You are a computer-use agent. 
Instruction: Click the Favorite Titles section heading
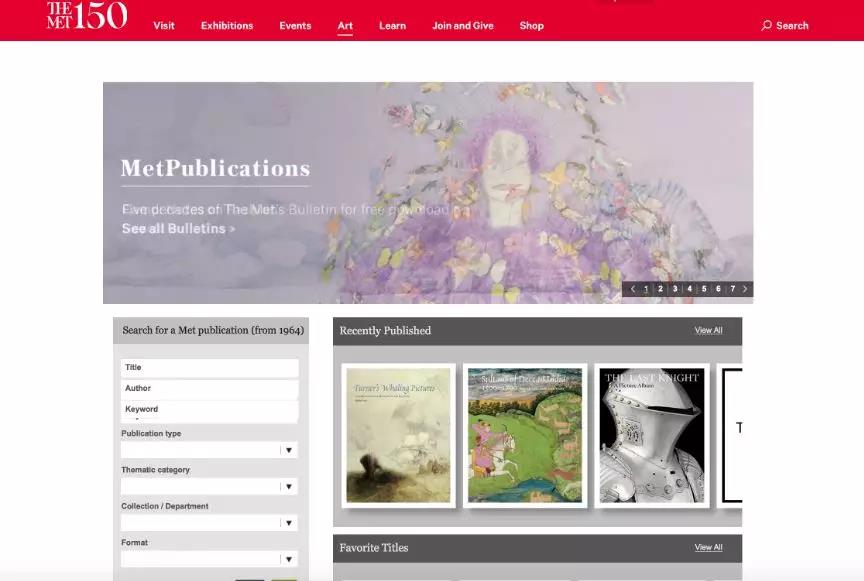pos(374,548)
